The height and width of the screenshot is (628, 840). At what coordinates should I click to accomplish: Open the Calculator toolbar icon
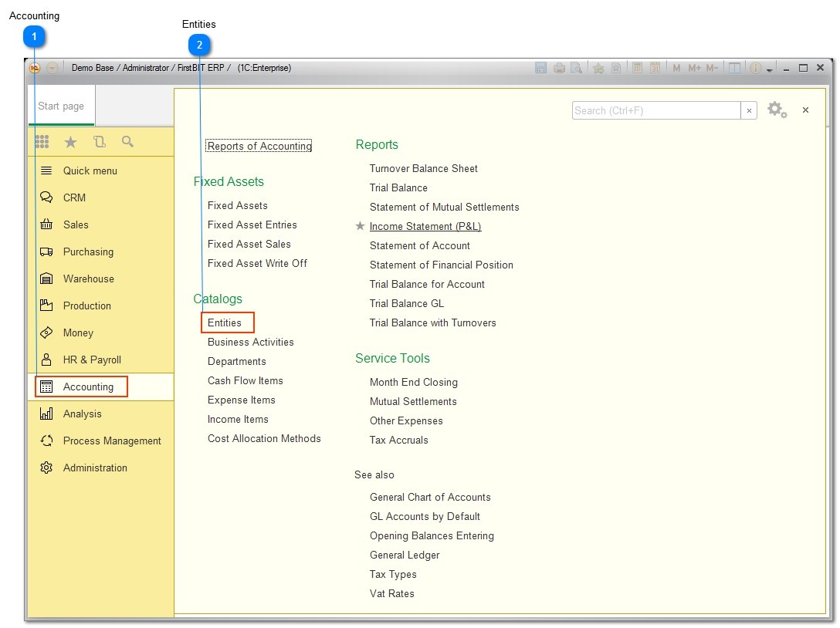(637, 68)
